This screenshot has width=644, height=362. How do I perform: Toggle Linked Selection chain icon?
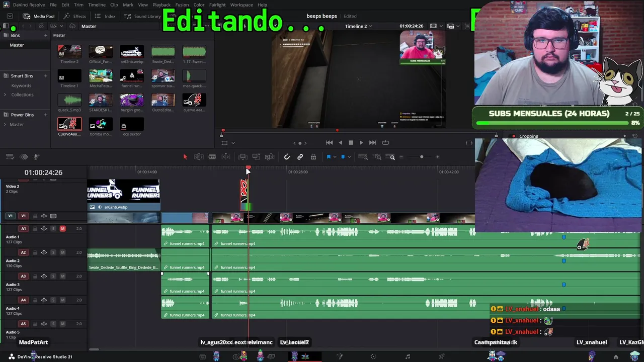pyautogui.click(x=300, y=157)
